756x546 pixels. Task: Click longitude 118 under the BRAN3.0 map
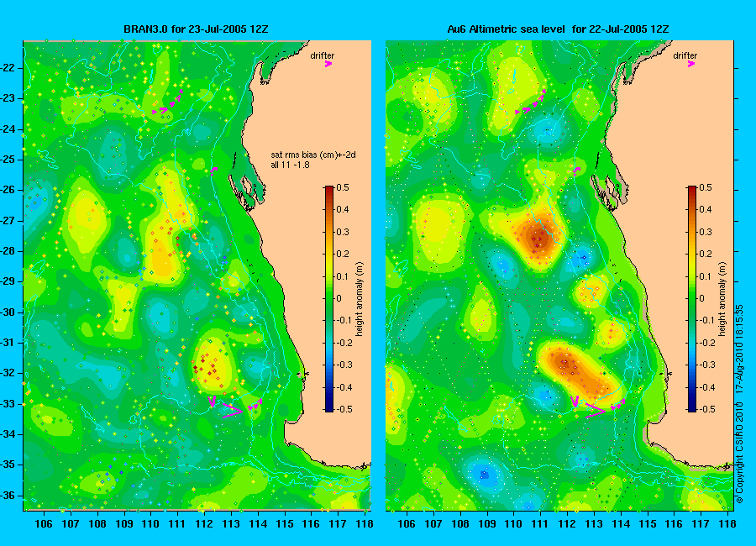coord(365,524)
